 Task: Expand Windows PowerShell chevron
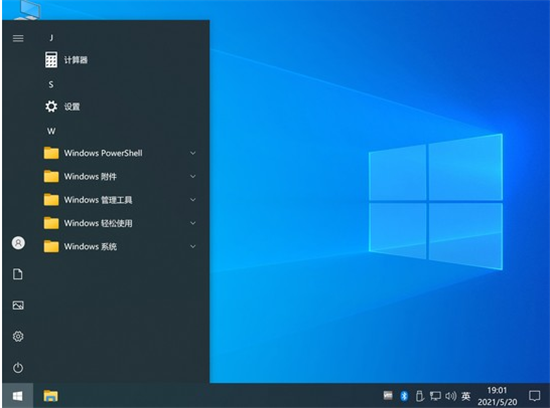click(193, 153)
